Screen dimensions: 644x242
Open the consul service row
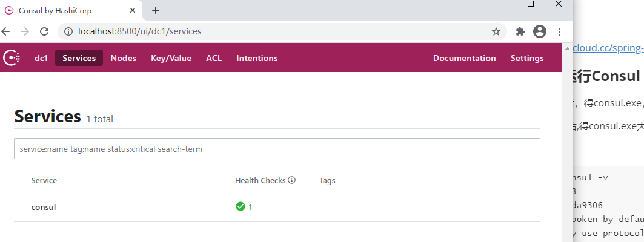(x=44, y=207)
